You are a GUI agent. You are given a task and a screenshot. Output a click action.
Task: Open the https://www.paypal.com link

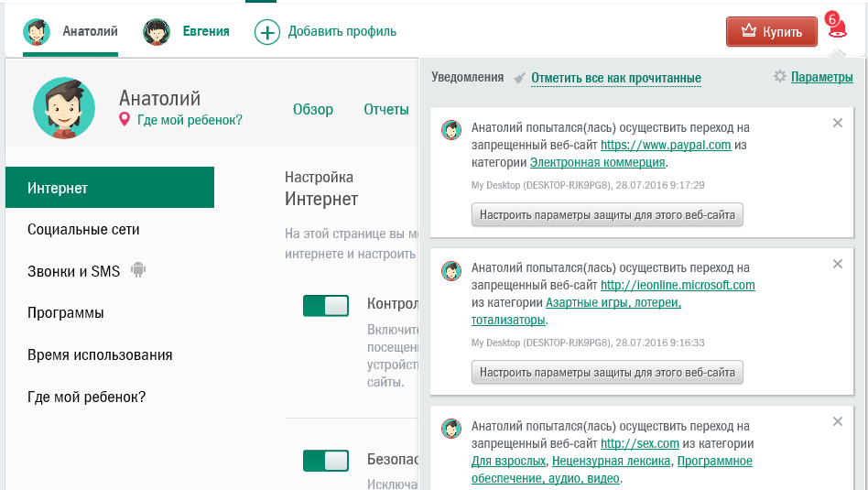pos(666,145)
